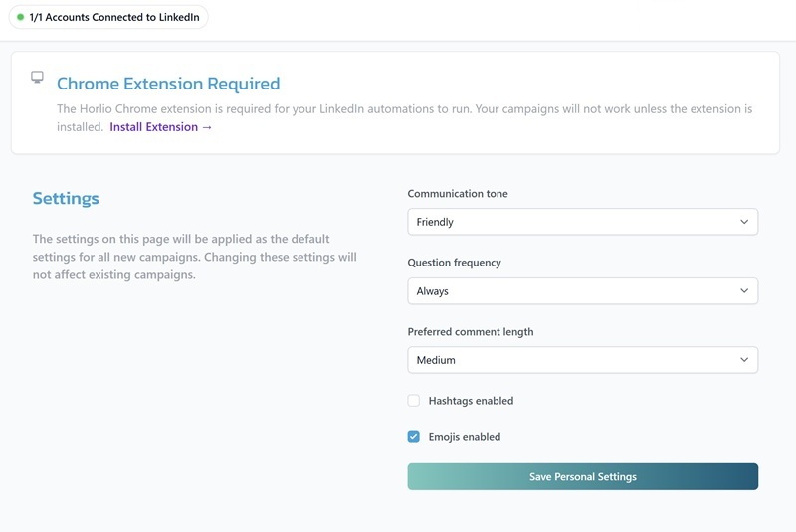Click the "Hashtags enabled" label text

[x=471, y=401]
